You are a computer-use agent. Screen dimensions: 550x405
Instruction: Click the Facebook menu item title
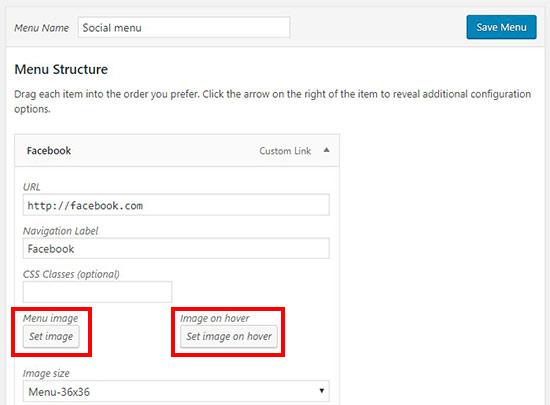tap(49, 151)
